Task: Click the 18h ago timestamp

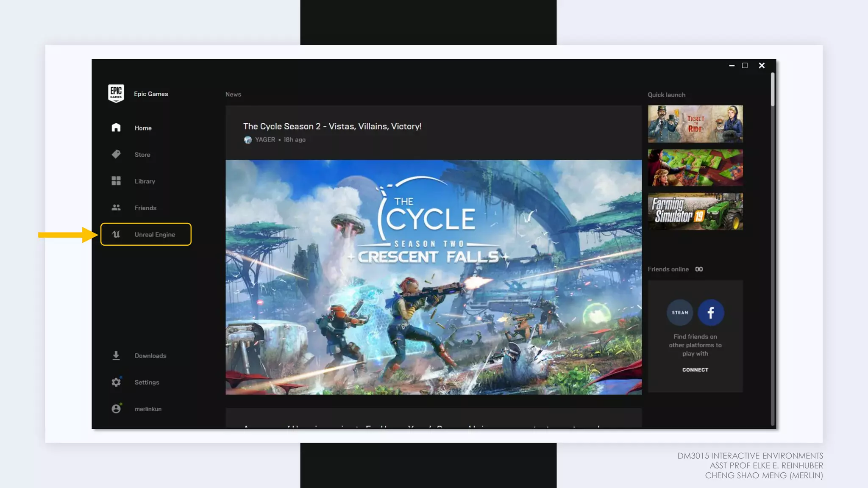Action: pos(295,140)
